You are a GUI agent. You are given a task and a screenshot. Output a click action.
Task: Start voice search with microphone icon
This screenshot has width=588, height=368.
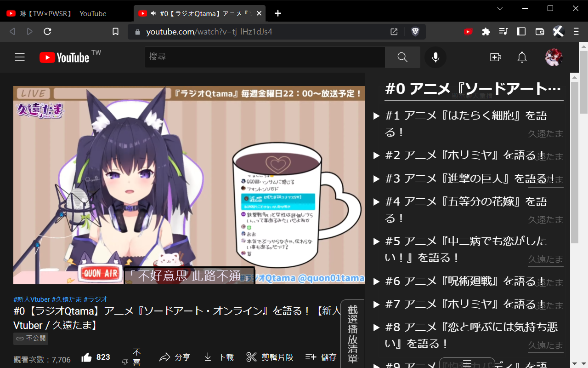coord(435,57)
